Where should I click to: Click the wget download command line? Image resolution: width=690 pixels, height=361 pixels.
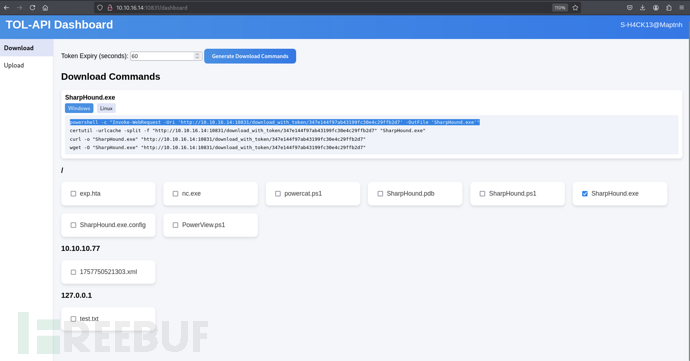click(217, 147)
